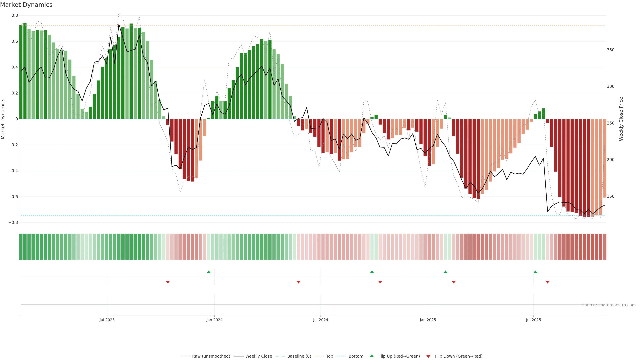This screenshot has height=362, width=644.
Task: Toggle the Baseline (0) legend entry
Action: pyautogui.click(x=299, y=356)
